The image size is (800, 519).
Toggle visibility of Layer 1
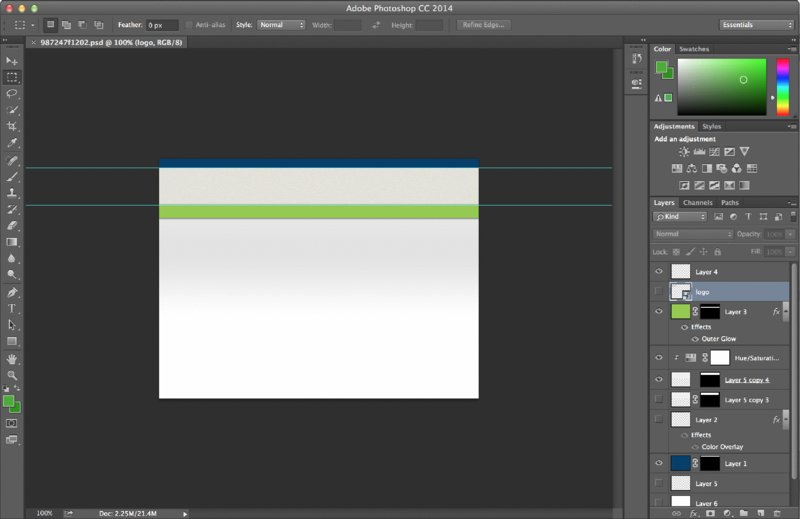tap(658, 463)
